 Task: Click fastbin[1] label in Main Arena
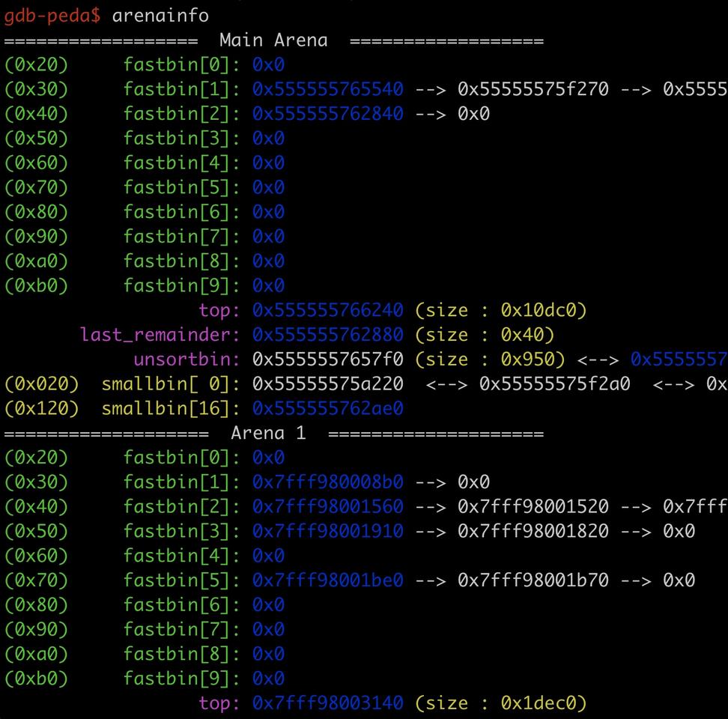[182, 89]
